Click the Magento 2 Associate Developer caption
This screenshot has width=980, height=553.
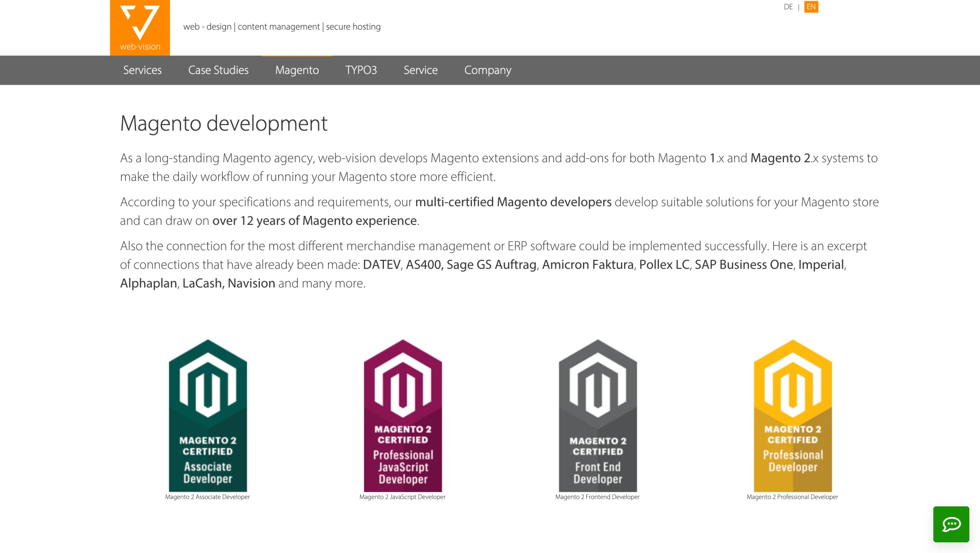(207, 497)
